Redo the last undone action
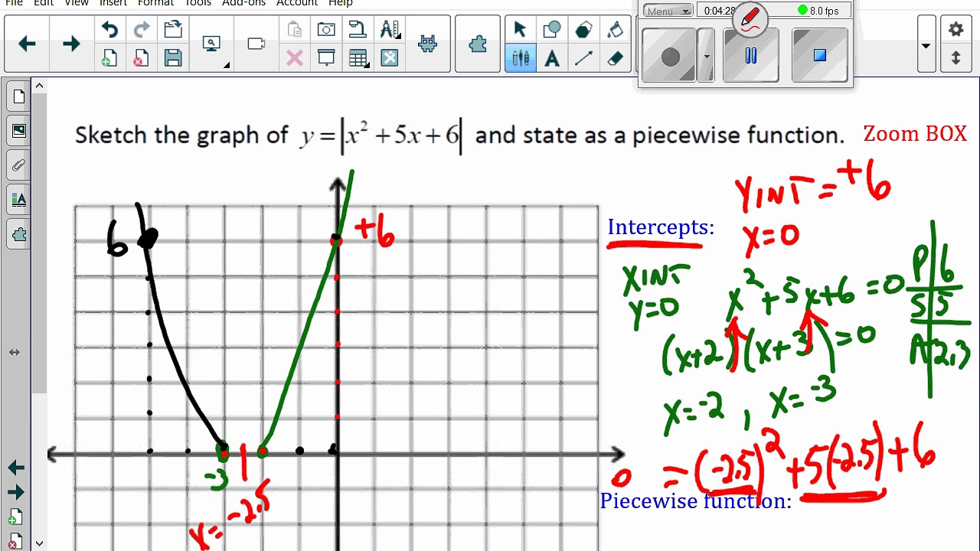 pyautogui.click(x=142, y=30)
